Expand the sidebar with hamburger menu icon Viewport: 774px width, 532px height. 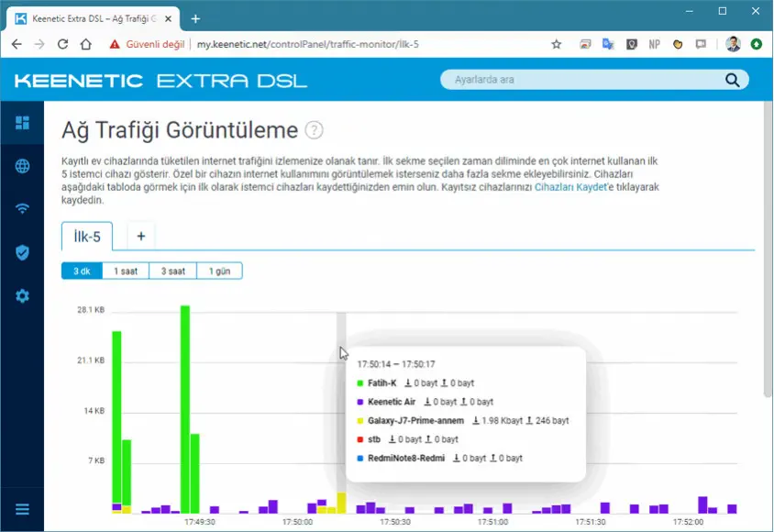click(22, 509)
